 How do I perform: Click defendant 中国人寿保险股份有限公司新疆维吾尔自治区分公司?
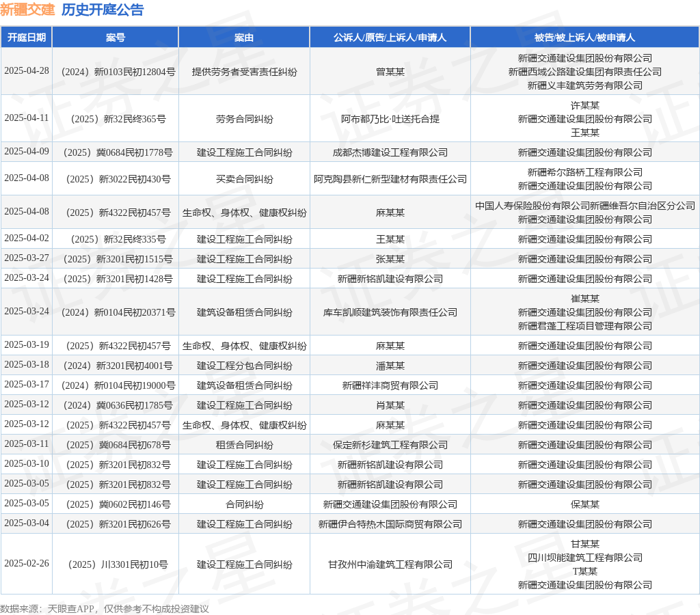coord(585,206)
